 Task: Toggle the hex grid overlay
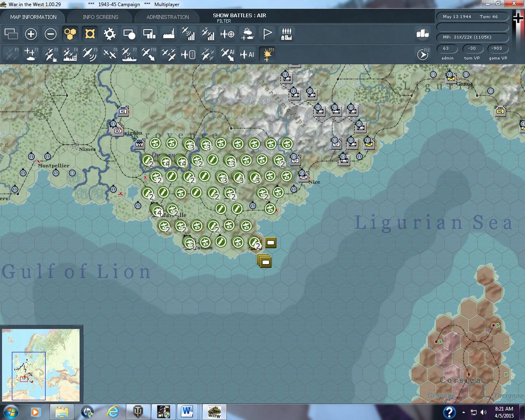point(70,34)
